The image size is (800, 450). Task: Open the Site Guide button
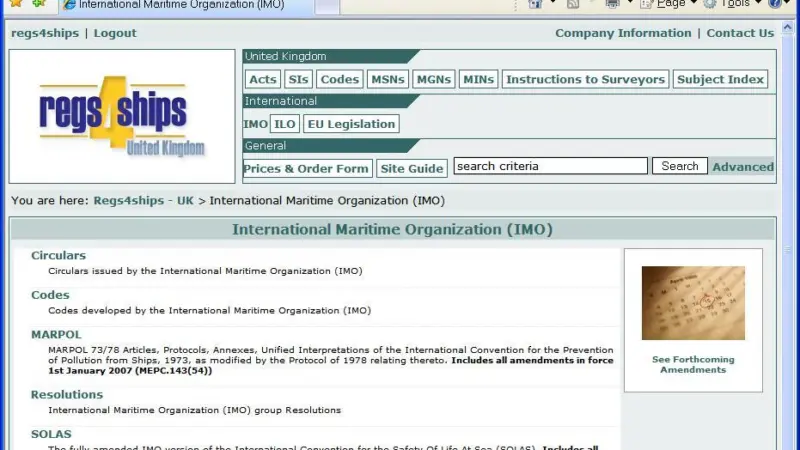(x=412, y=168)
